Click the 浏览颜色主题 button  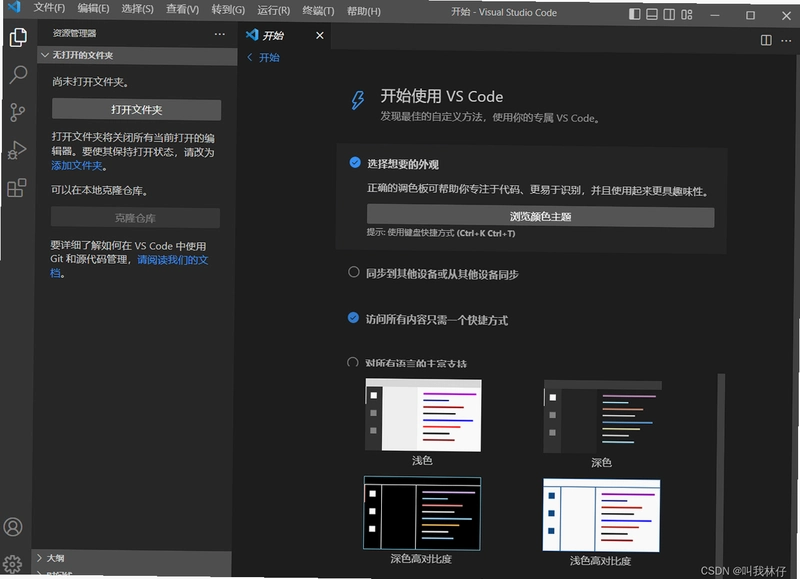tap(540, 216)
